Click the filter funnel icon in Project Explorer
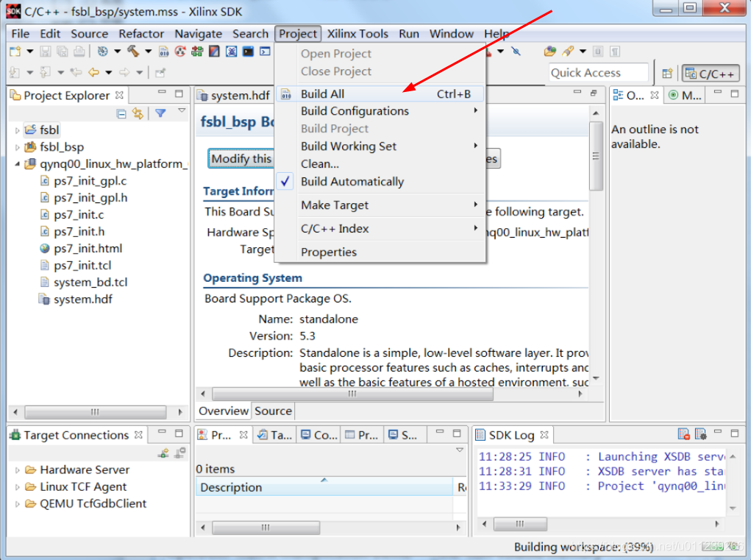Viewport: 751px width, 560px height. click(160, 113)
